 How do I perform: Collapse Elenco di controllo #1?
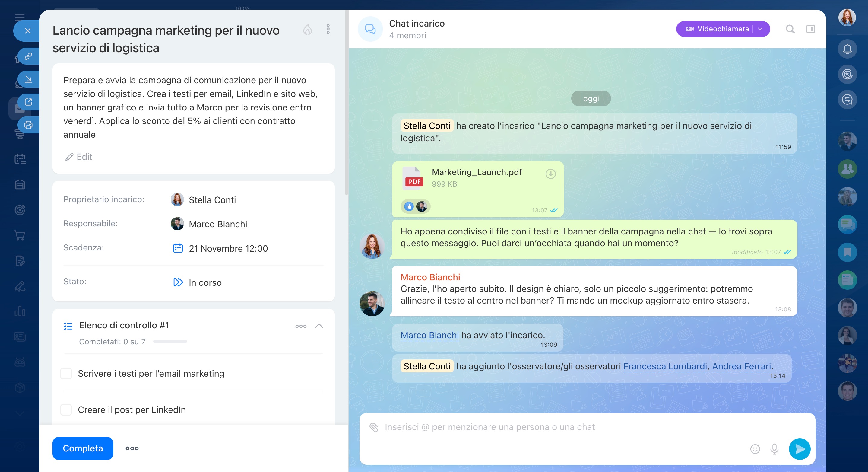(319, 326)
